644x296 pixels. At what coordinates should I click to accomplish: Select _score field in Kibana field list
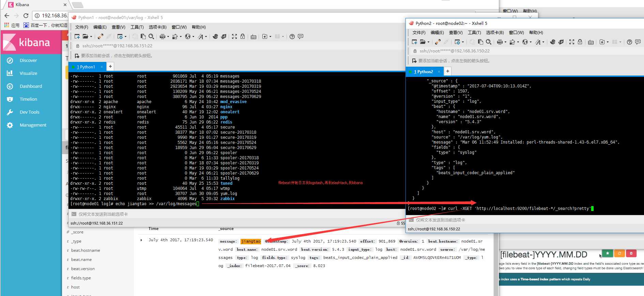tap(77, 232)
